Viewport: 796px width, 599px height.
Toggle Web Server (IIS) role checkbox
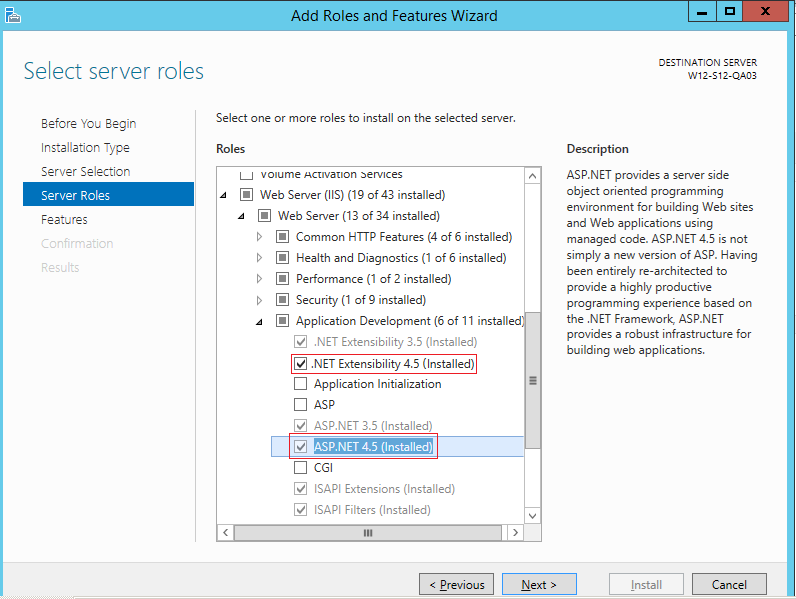tap(246, 194)
